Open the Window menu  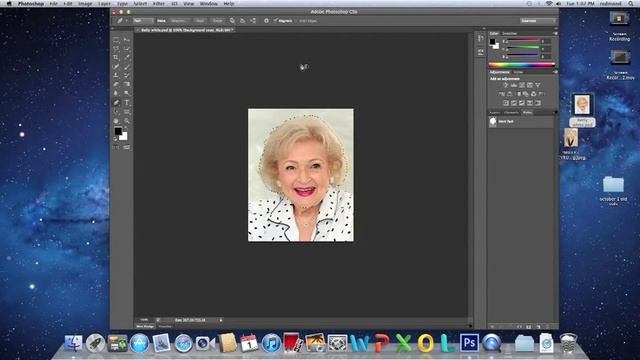pyautogui.click(x=209, y=3)
